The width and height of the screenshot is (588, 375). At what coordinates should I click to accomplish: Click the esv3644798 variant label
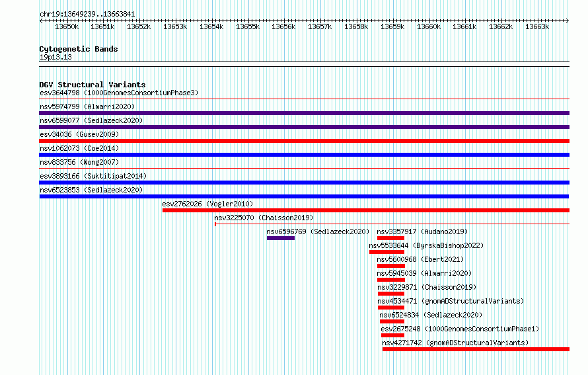(119, 93)
